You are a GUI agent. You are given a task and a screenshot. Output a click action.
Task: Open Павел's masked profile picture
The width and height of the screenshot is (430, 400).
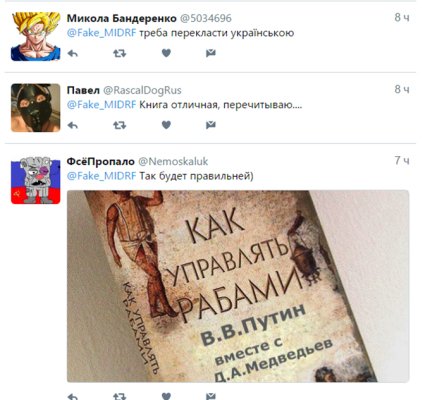point(35,108)
